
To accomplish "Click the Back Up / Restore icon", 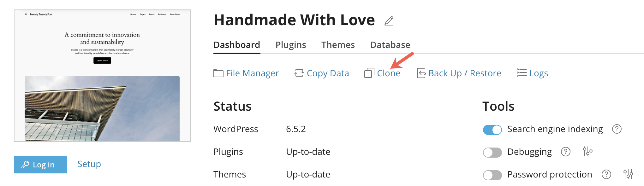I will 421,73.
